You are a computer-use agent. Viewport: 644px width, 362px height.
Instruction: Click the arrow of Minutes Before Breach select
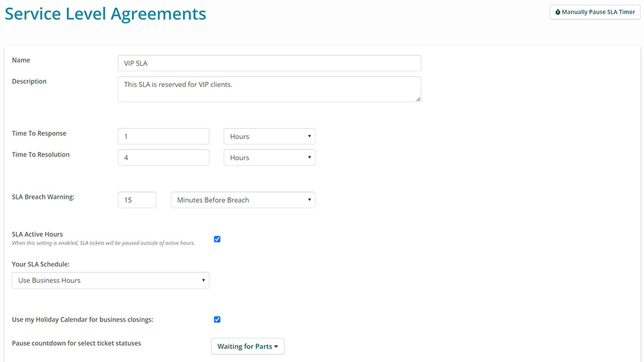pos(309,200)
